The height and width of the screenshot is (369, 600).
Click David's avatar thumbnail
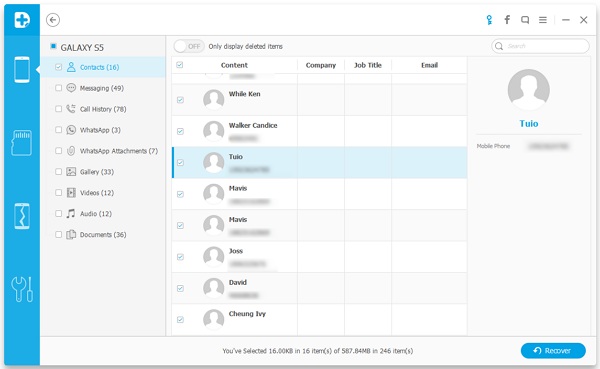coord(214,288)
